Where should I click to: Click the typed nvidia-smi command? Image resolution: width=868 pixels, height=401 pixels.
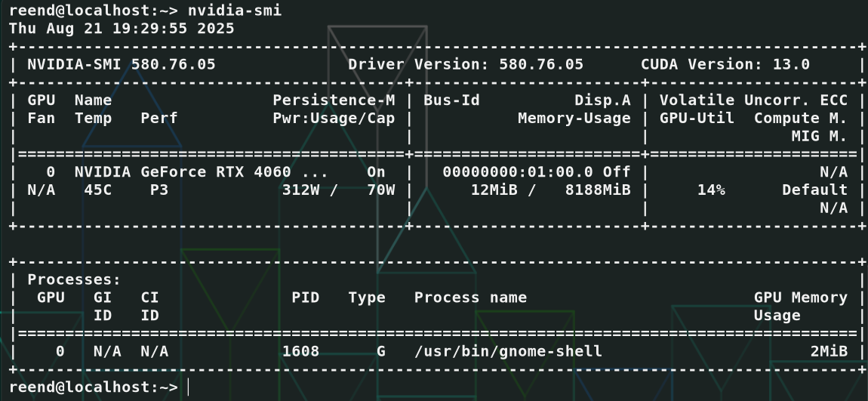235,11
